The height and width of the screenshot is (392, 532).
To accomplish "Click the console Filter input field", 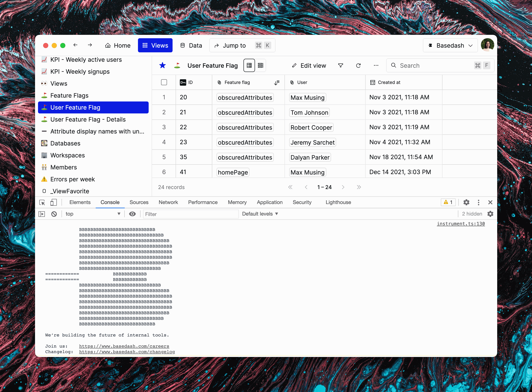I will (191, 214).
